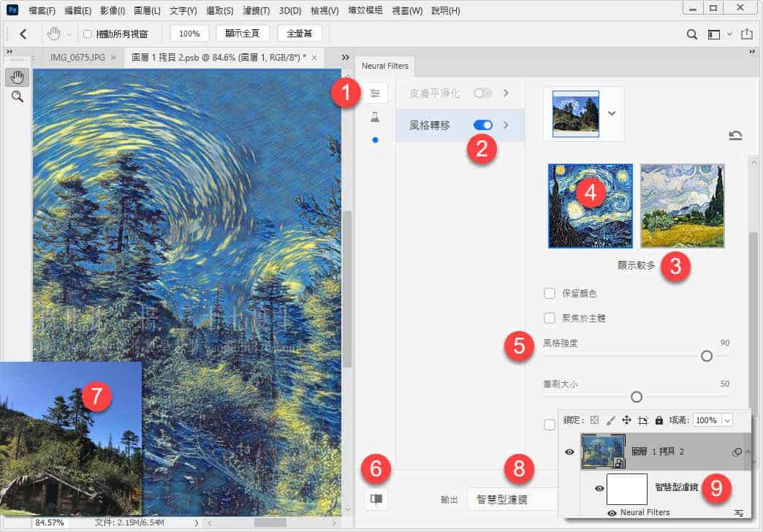This screenshot has width=763, height=532.
Task: Open the 輸出 智慧型濾鏡 dropdown
Action: coord(512,499)
